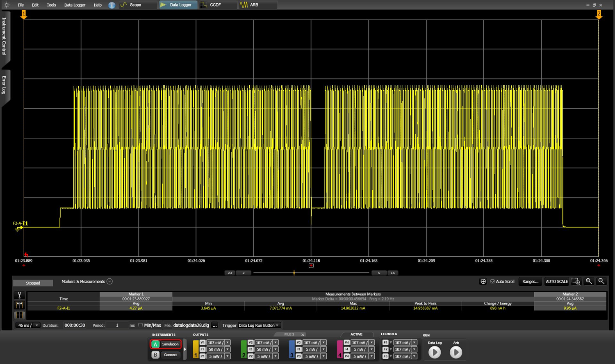This screenshot has width=615, height=364.
Task: Switch to the Scope tab
Action: (135, 5)
